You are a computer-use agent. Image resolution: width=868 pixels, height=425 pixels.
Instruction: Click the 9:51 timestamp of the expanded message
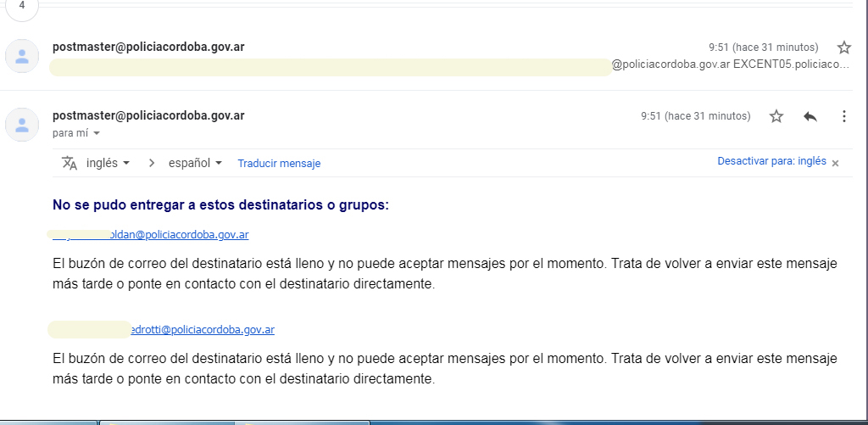[x=695, y=116]
